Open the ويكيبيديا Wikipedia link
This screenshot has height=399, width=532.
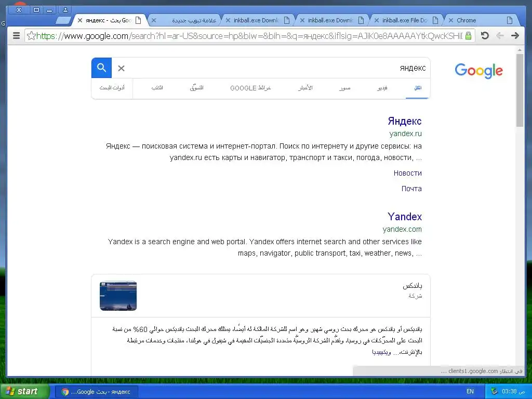(x=382, y=352)
